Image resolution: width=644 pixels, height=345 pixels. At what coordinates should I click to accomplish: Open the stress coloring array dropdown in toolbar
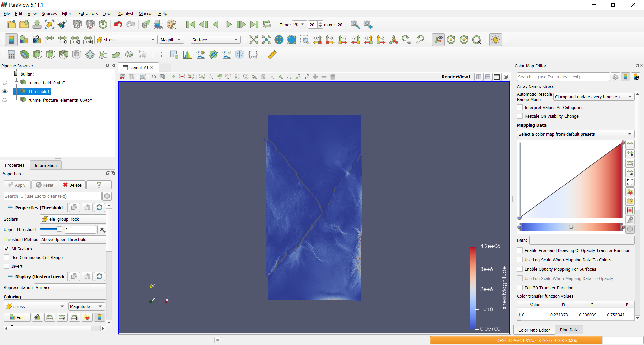click(x=126, y=40)
